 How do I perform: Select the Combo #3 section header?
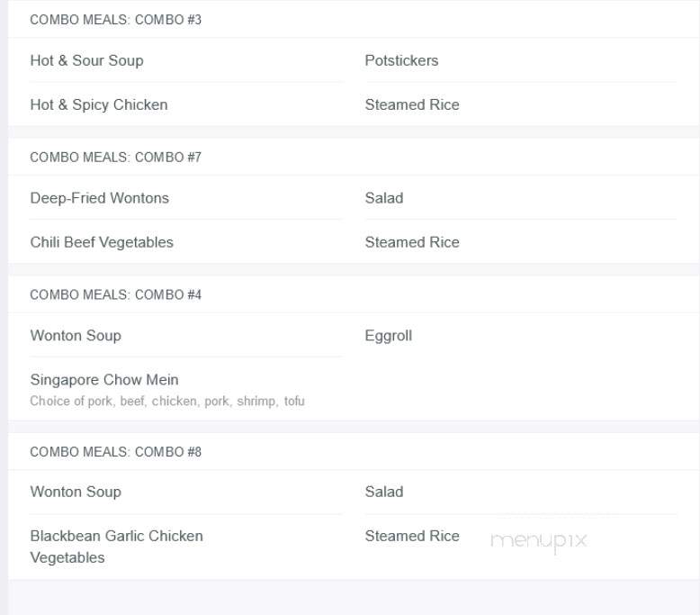116,20
